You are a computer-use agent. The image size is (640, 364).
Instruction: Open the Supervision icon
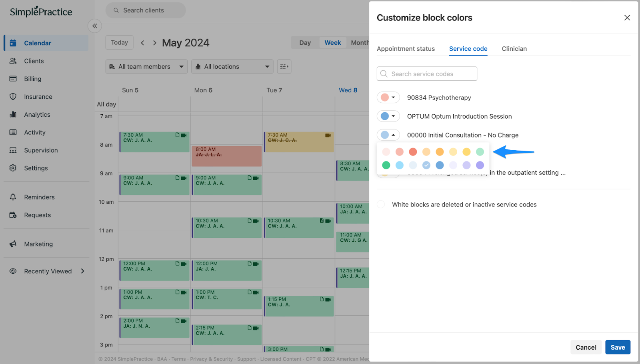coord(13,150)
